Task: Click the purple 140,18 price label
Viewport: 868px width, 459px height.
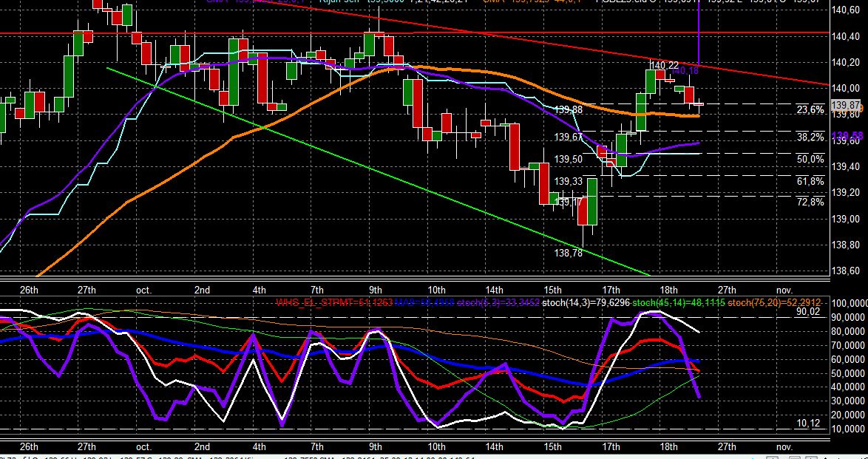Action: click(684, 70)
